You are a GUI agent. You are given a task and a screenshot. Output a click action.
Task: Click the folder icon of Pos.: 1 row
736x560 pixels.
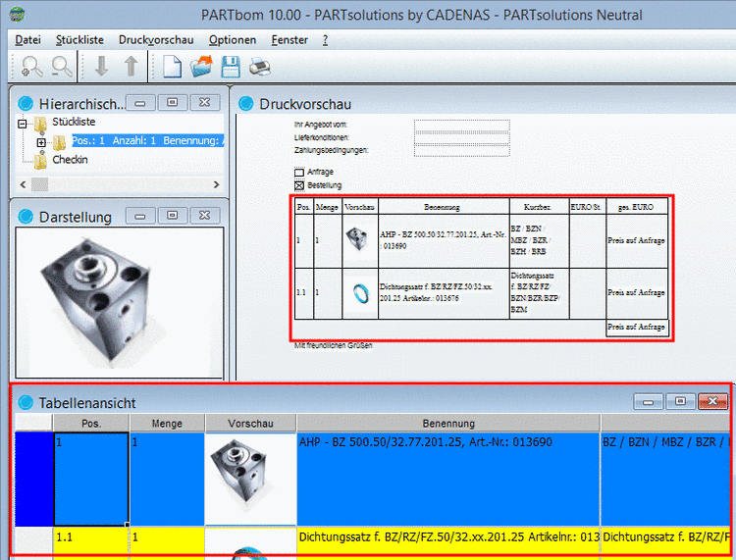click(x=59, y=142)
